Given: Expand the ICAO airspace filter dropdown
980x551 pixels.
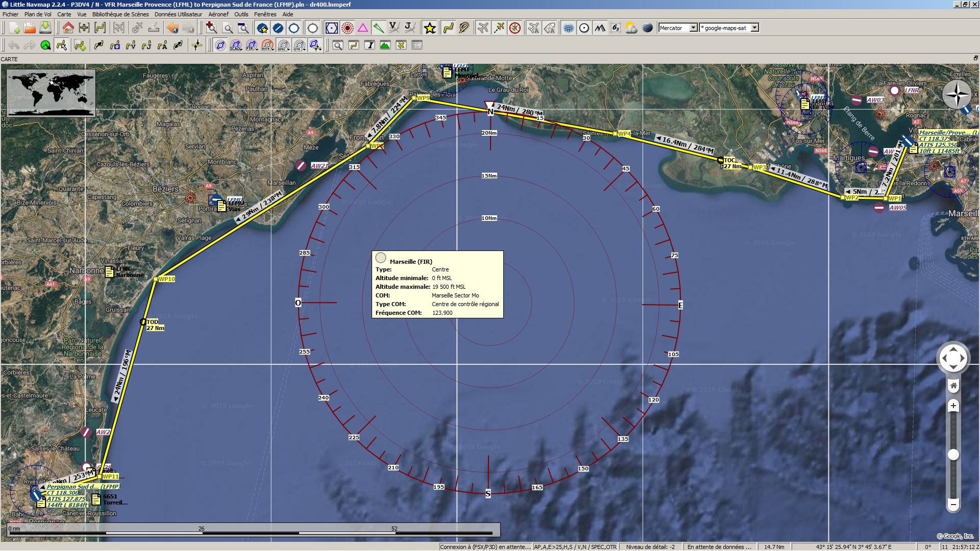Looking at the screenshot, I should pos(236,45).
